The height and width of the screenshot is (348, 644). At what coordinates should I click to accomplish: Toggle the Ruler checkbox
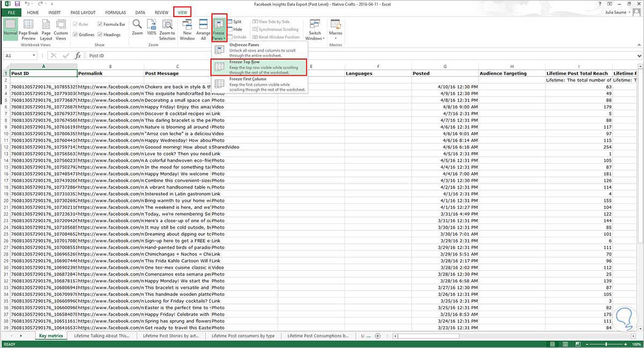coord(79,24)
